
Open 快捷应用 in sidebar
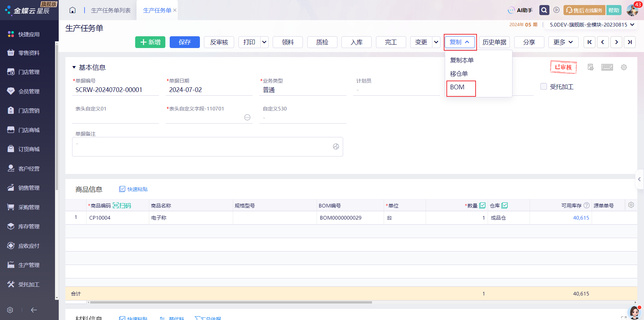pyautogui.click(x=23, y=34)
